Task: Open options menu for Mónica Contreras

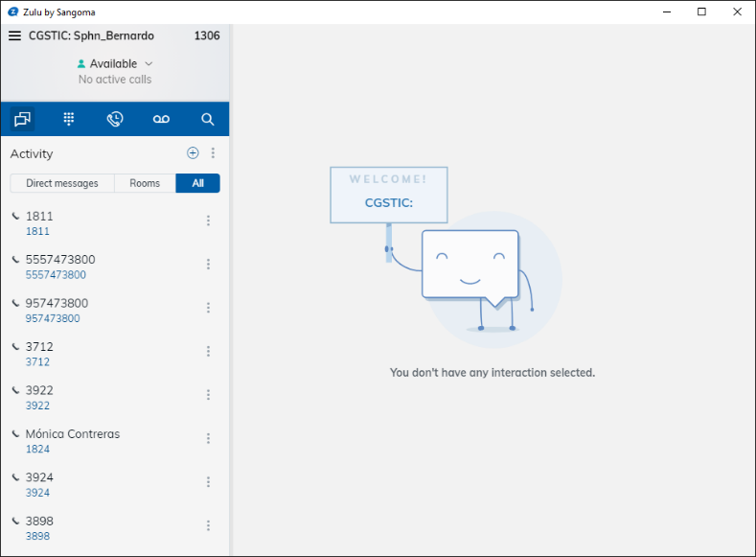Action: [208, 438]
